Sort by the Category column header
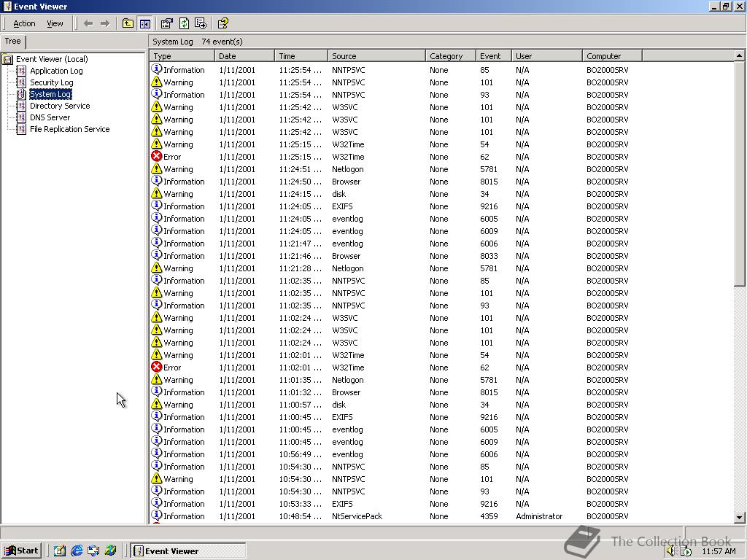747x560 pixels. tap(451, 55)
